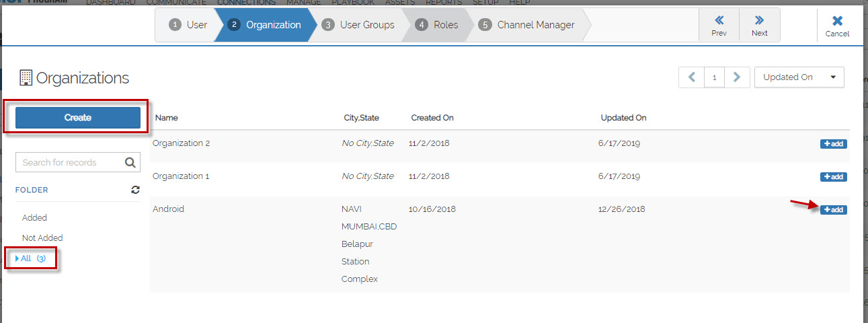Refresh the folder list icon

(x=135, y=190)
